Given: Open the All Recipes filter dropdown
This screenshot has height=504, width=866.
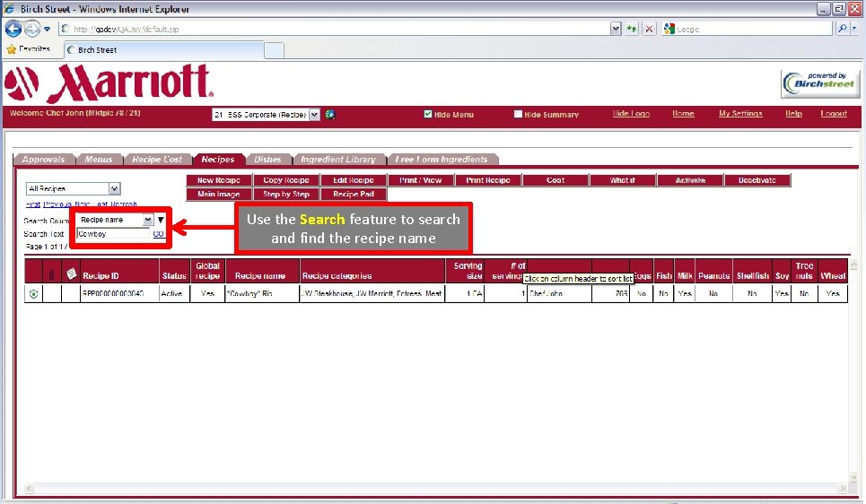Looking at the screenshot, I should pos(73,189).
